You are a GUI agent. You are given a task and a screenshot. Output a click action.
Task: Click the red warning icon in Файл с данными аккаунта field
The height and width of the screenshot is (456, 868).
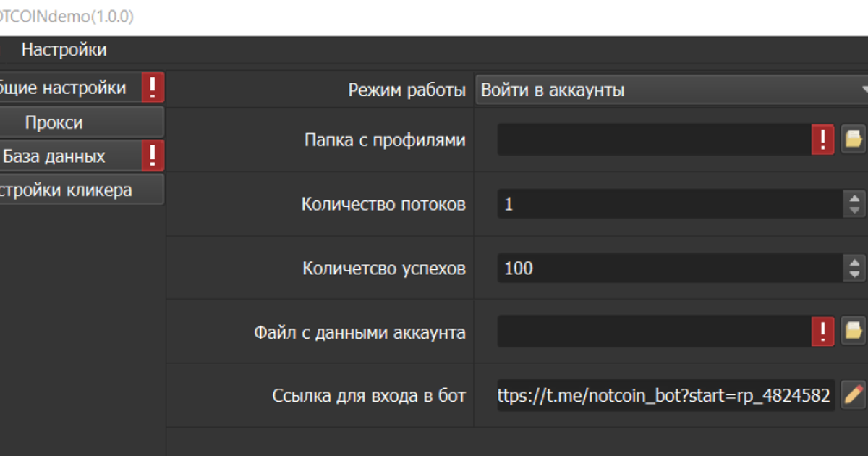coord(823,332)
